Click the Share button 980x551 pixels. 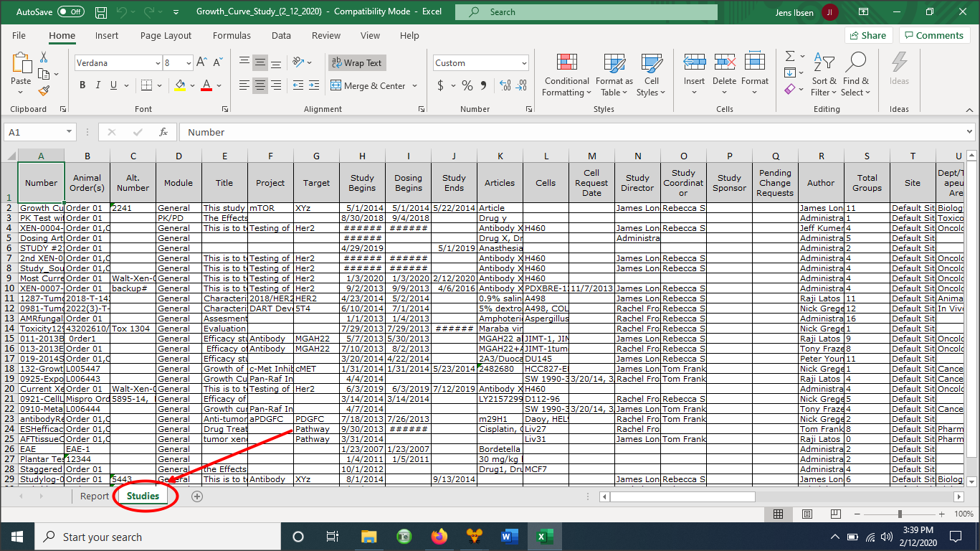point(868,36)
